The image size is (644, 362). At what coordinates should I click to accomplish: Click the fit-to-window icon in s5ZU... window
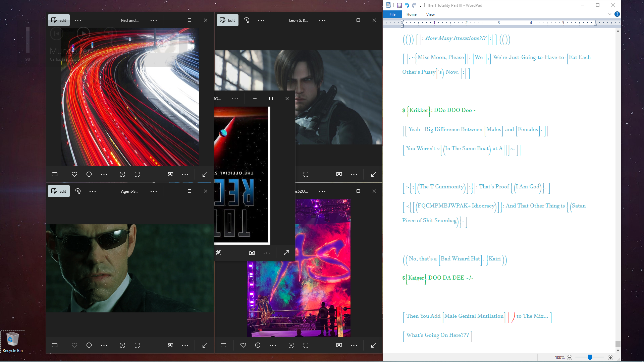click(x=339, y=345)
